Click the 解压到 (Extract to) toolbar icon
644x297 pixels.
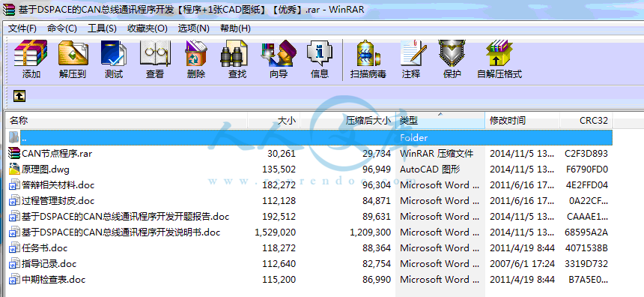pyautogui.click(x=73, y=53)
